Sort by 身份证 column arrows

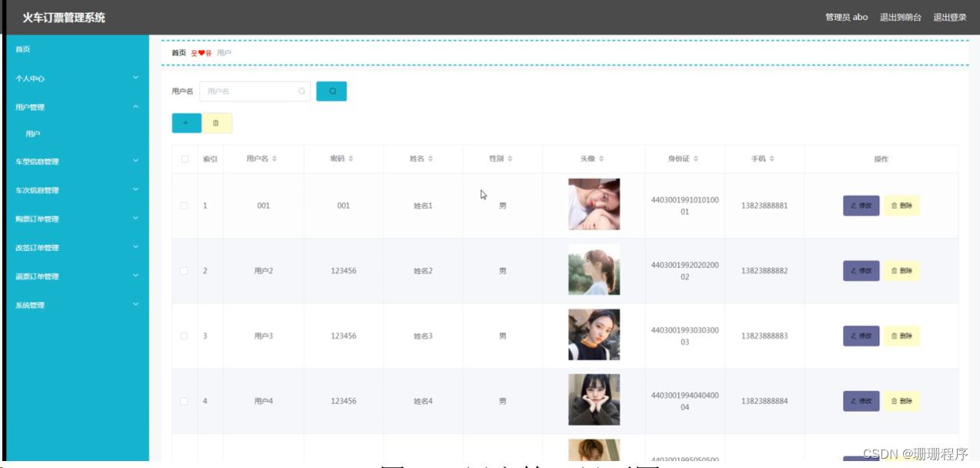696,159
